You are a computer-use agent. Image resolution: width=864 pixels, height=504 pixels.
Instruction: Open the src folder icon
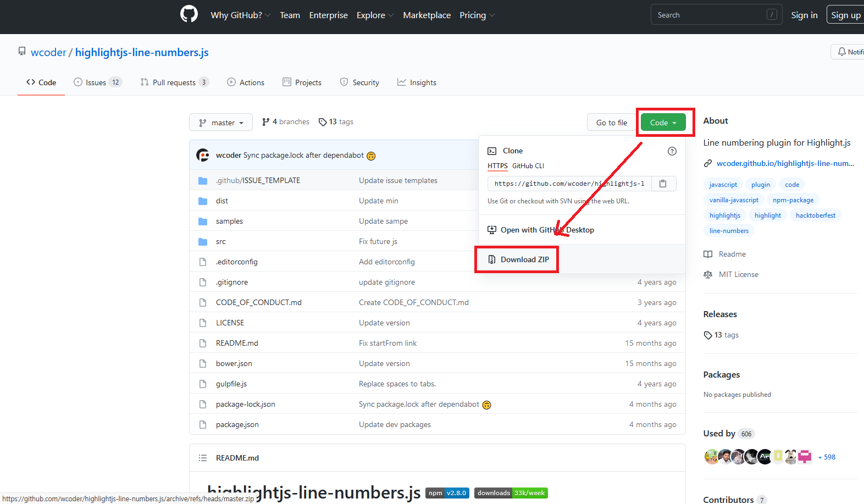tap(203, 242)
